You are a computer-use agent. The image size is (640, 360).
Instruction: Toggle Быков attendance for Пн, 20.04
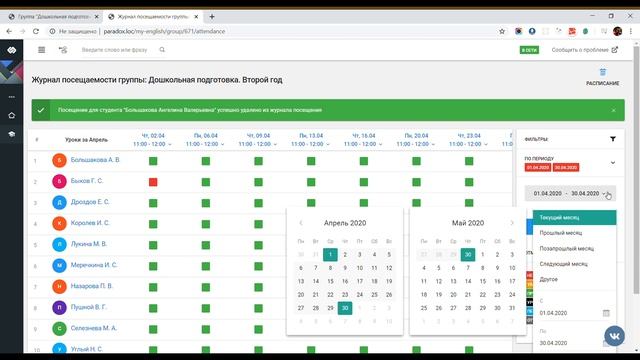click(x=416, y=182)
